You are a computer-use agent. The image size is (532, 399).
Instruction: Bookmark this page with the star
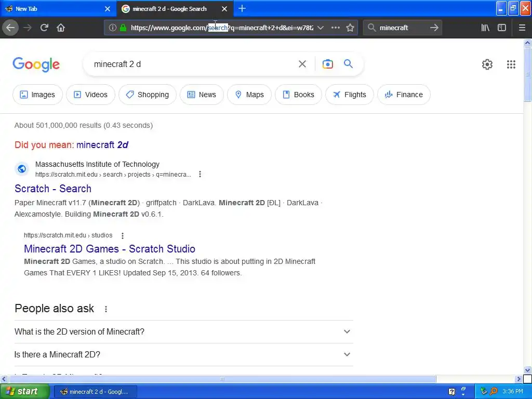350,28
